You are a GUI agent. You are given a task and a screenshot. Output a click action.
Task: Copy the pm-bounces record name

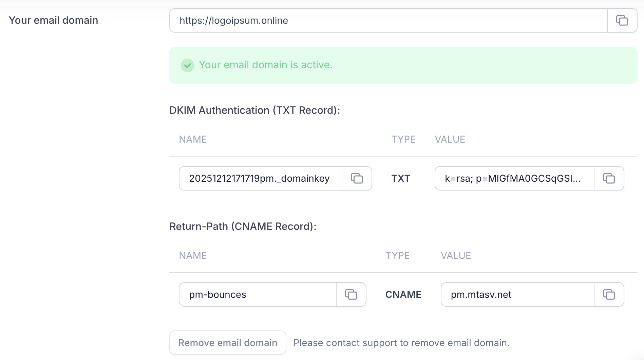click(x=351, y=294)
